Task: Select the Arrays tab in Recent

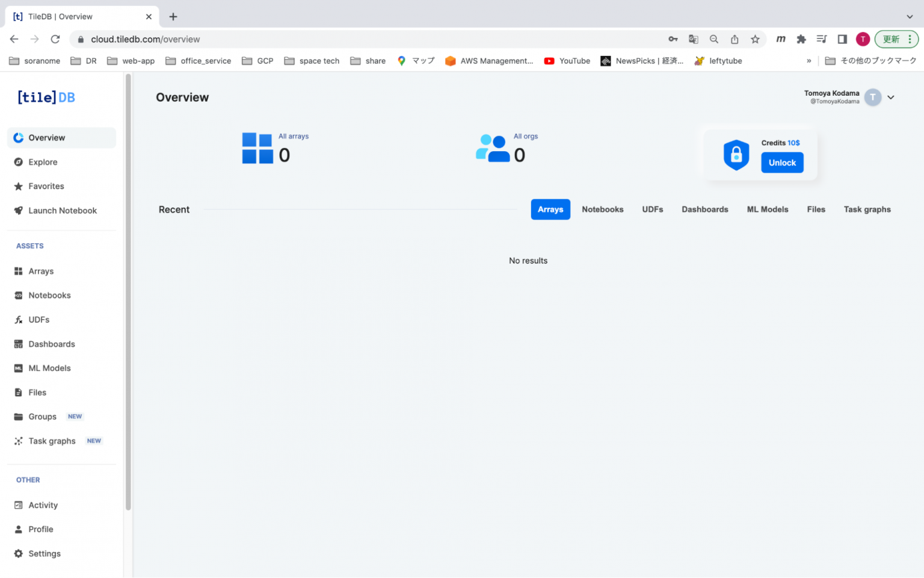Action: pos(550,210)
